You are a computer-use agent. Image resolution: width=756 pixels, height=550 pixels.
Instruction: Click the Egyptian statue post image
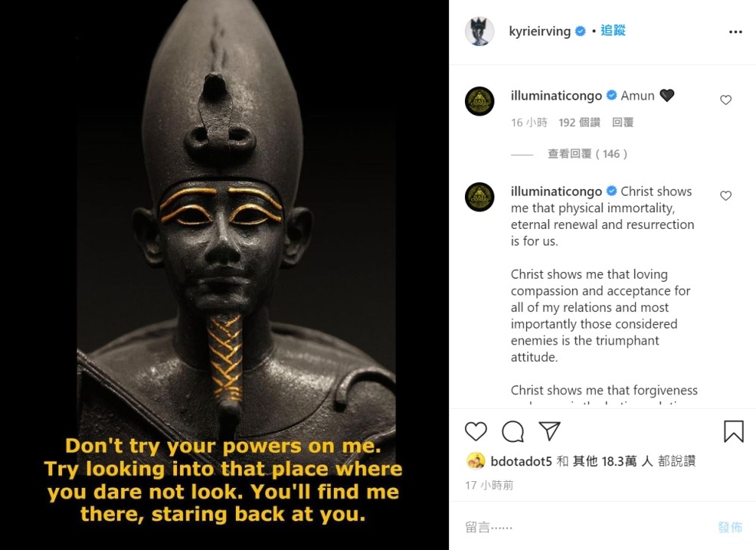[225, 275]
